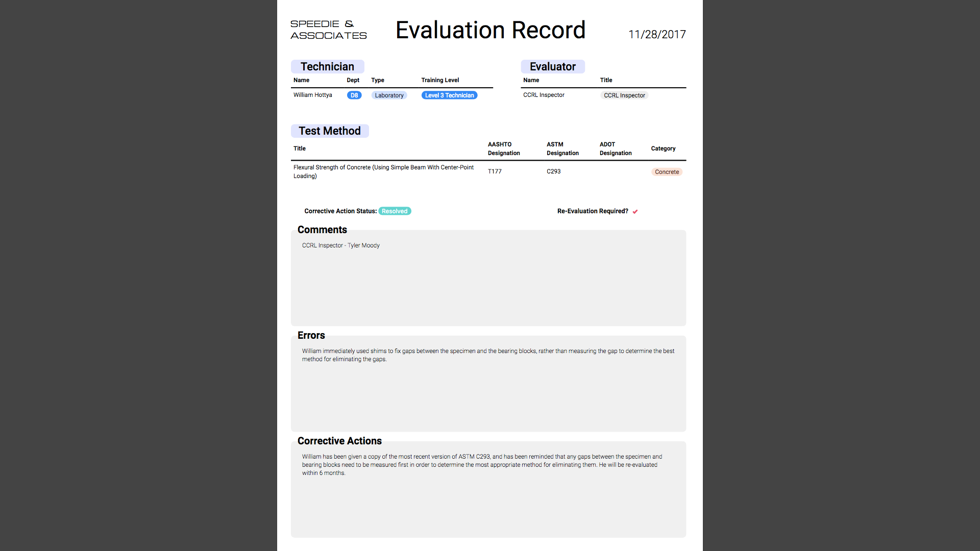Click the Level 3 Technician badge
Image resolution: width=980 pixels, height=551 pixels.
tap(449, 95)
